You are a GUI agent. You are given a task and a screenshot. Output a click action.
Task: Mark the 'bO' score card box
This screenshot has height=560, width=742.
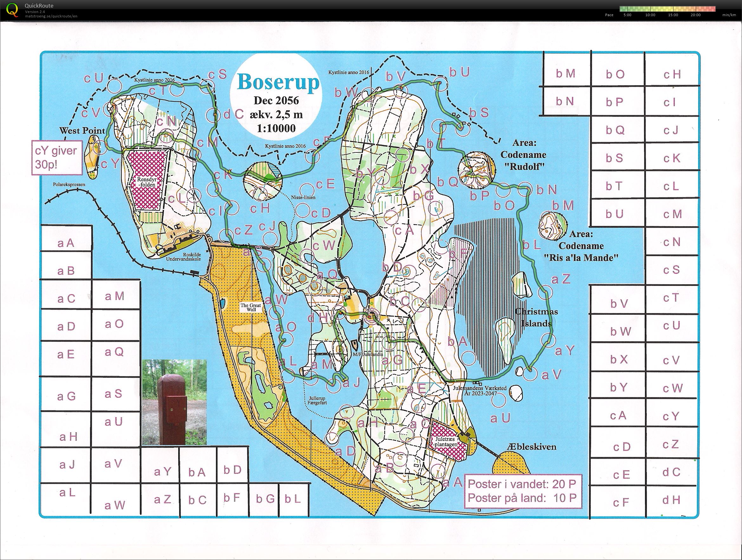tap(618, 70)
